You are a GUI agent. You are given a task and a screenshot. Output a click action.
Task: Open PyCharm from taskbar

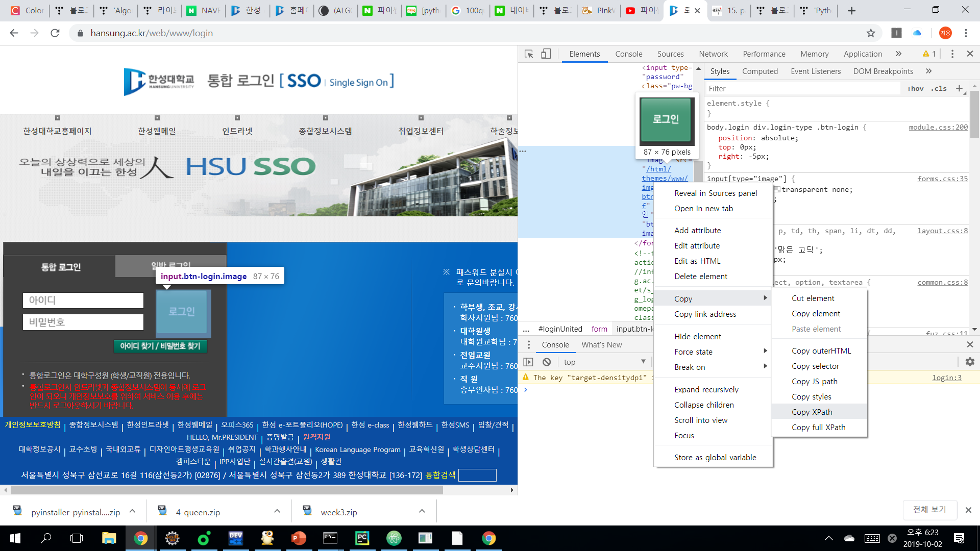(x=362, y=538)
